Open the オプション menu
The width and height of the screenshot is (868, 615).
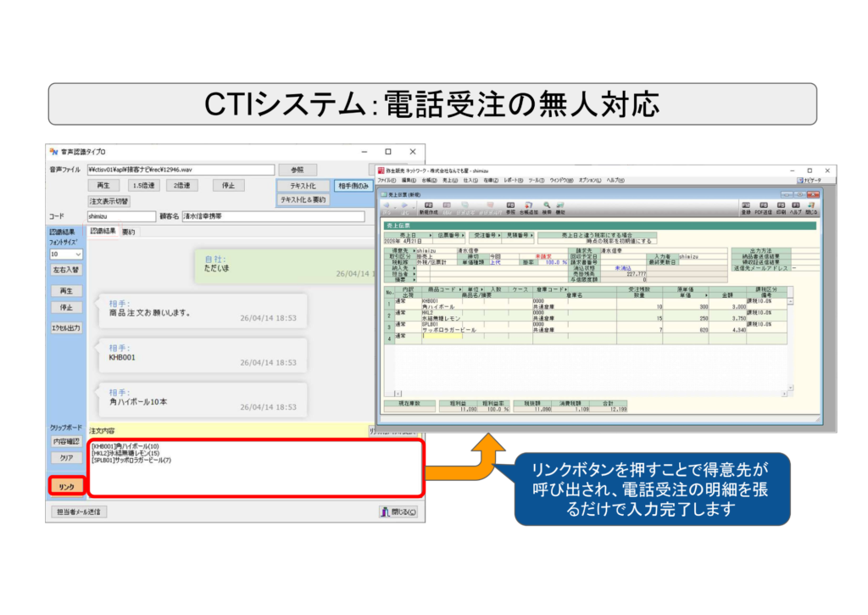point(590,180)
